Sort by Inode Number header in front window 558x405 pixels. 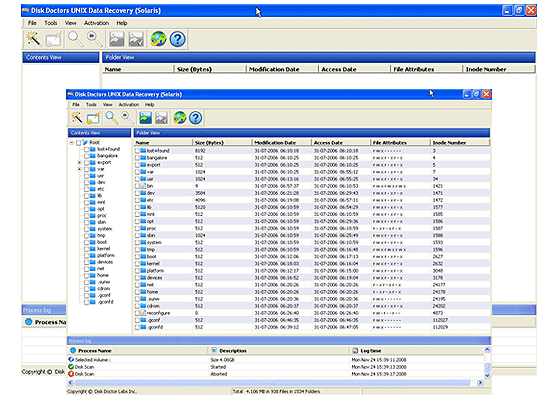pyautogui.click(x=460, y=143)
